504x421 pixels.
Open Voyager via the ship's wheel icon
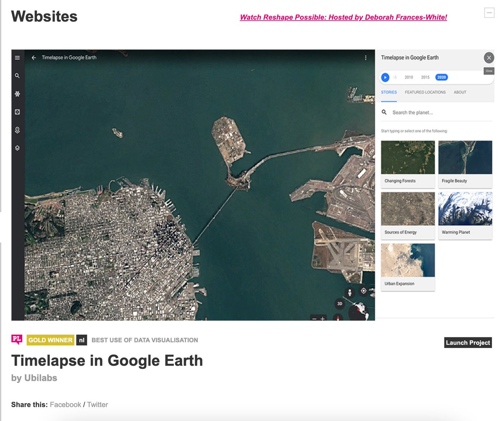click(x=17, y=94)
